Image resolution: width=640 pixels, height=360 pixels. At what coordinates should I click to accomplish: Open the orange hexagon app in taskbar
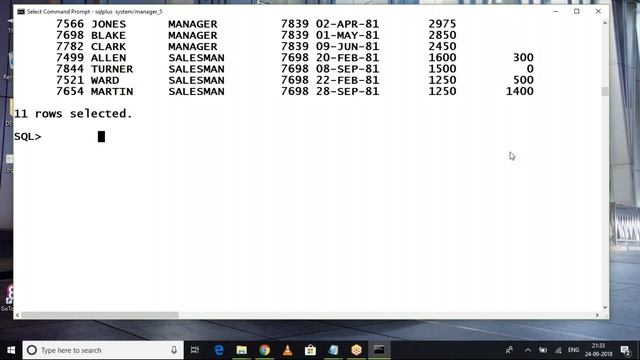tap(356, 350)
